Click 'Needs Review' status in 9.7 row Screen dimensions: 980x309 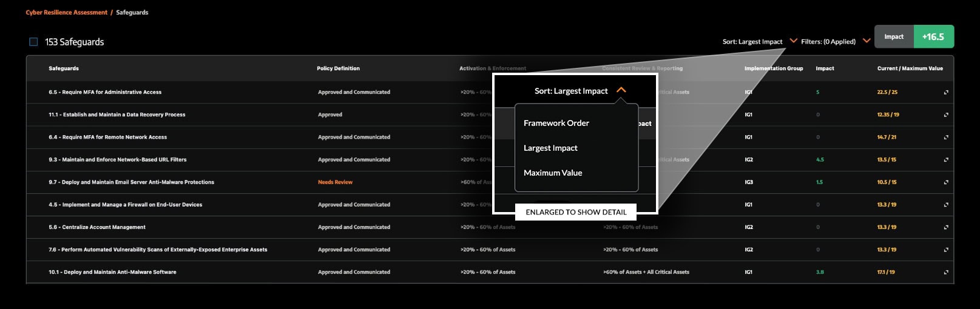pyautogui.click(x=335, y=182)
